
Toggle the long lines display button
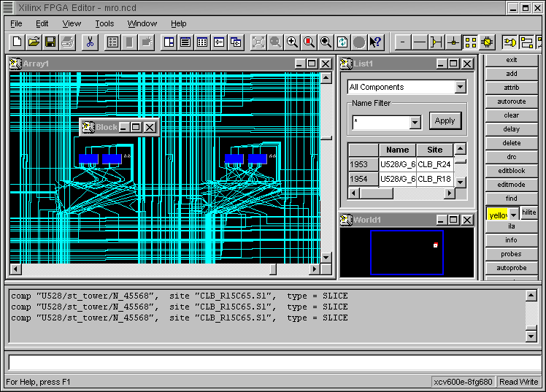tap(420, 42)
